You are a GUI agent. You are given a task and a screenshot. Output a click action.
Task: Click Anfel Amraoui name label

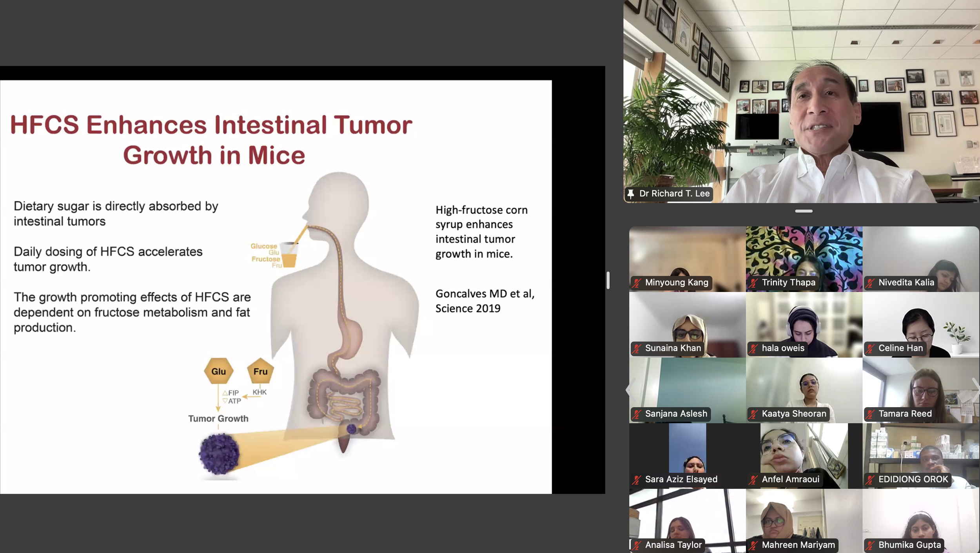790,479
